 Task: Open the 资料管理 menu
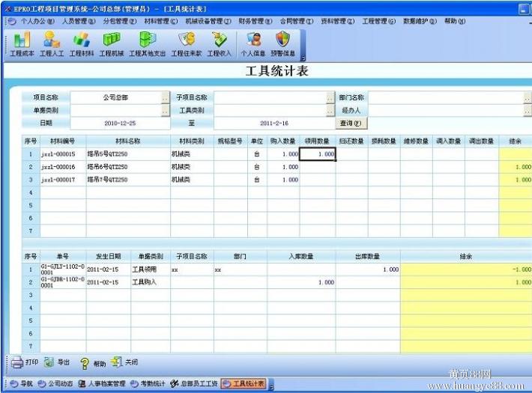(338, 21)
